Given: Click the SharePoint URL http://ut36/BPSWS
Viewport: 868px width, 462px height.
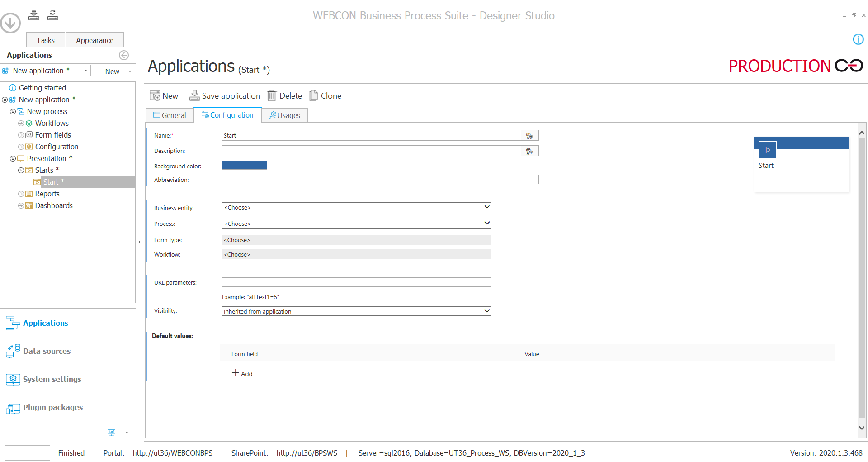Looking at the screenshot, I should pyautogui.click(x=307, y=453).
